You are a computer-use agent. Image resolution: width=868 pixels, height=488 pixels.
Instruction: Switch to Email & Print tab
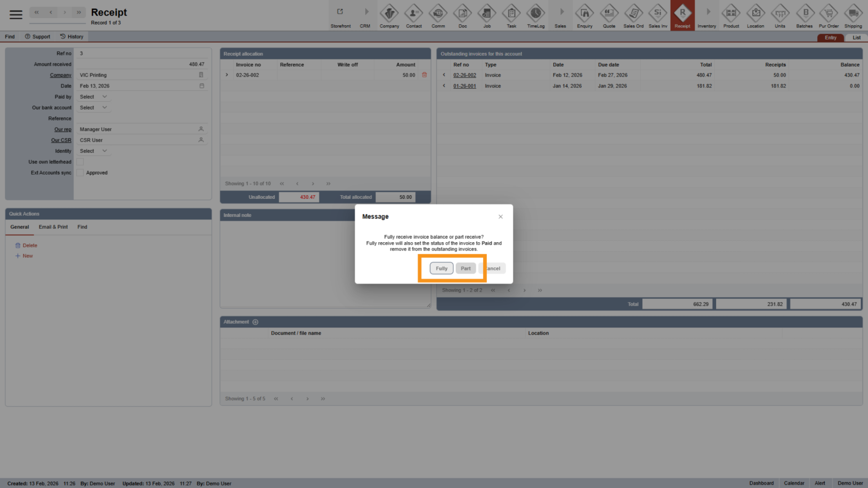[53, 227]
